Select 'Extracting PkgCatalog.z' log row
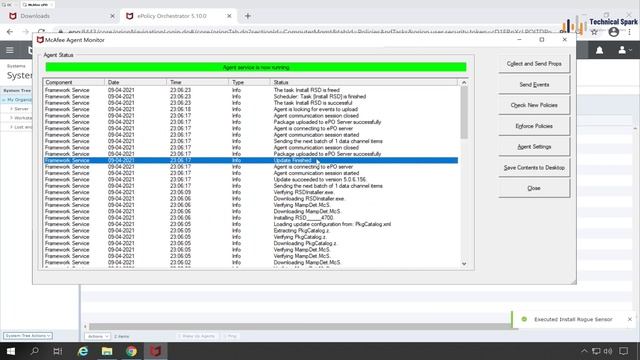 [x=251, y=231]
